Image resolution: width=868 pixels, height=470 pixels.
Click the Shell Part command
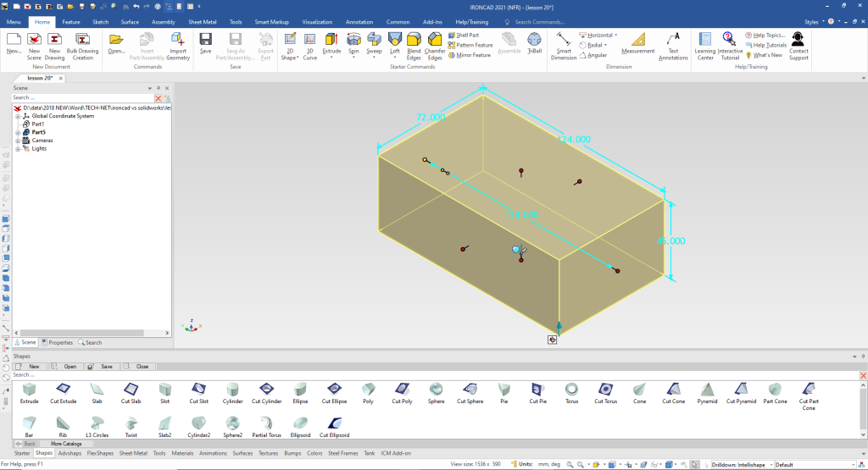click(463, 35)
